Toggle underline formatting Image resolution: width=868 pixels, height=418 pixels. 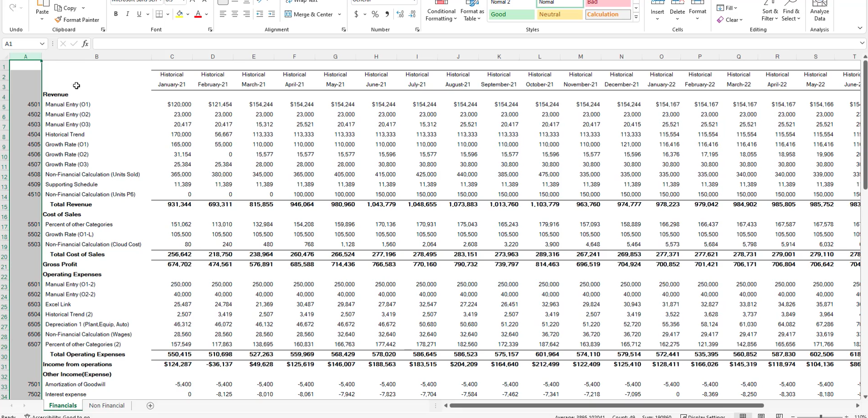point(139,14)
